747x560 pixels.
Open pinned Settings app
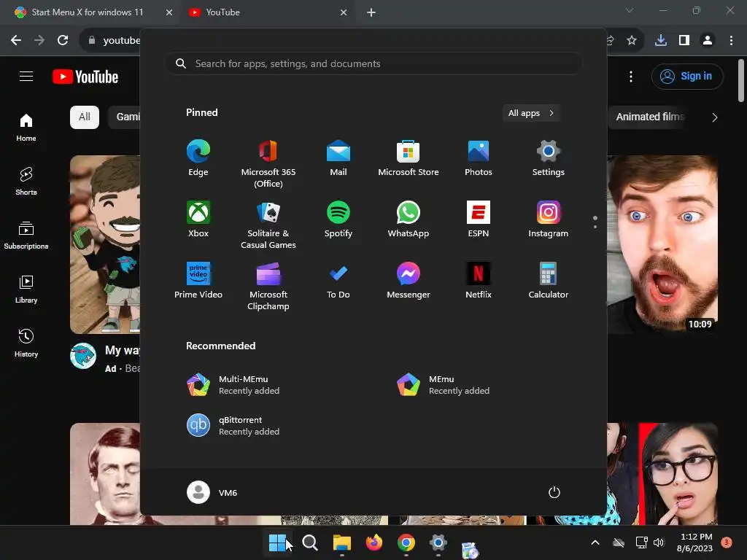(x=549, y=158)
